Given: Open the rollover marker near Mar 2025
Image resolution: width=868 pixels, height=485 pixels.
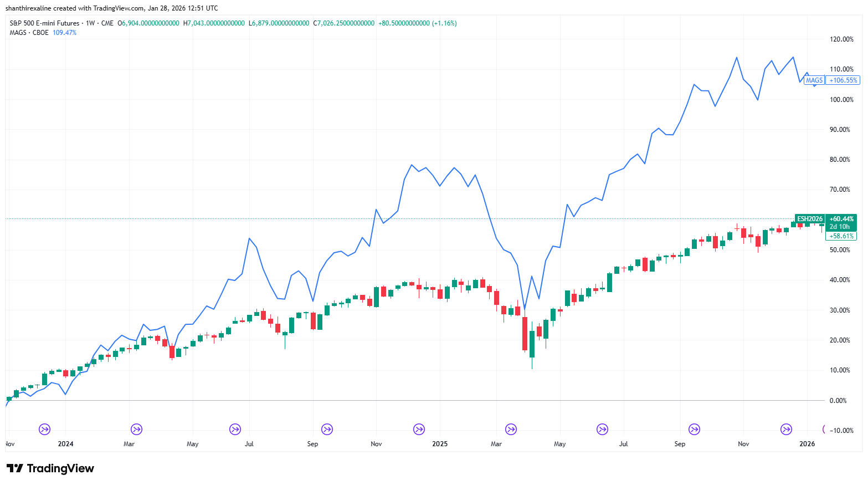Looking at the screenshot, I should tap(511, 429).
